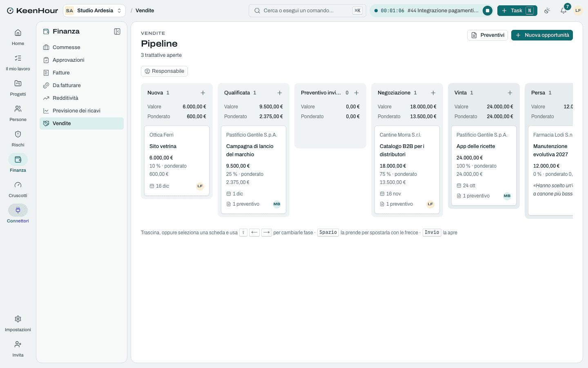Viewport: 588px width, 368px height.
Task: Open Campagna di lancio del marchio card
Action: click(254, 170)
